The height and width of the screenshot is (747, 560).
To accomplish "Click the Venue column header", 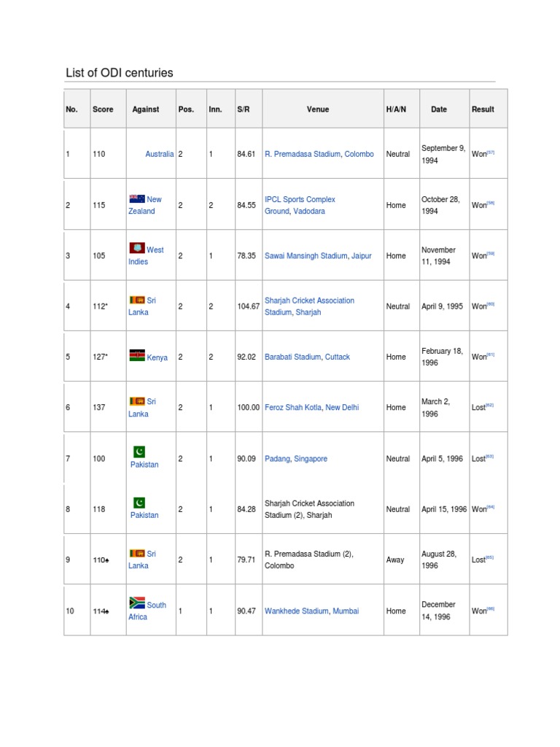I will (318, 109).
